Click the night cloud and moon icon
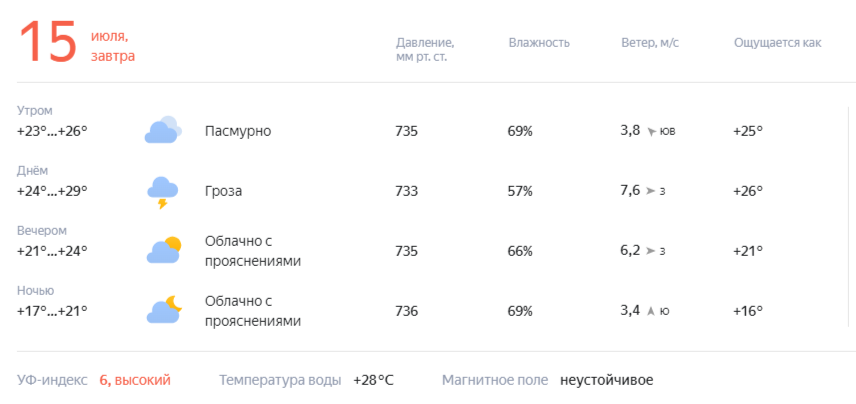 coord(163,310)
